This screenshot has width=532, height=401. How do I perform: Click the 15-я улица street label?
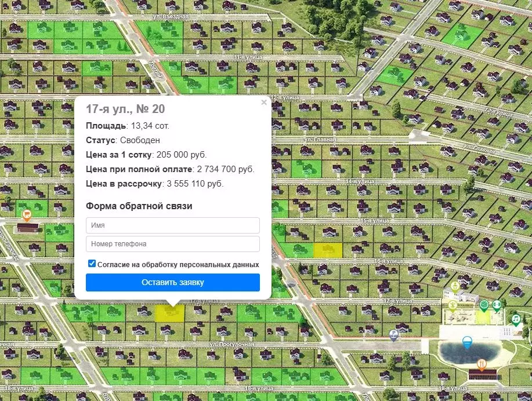coord(375,221)
